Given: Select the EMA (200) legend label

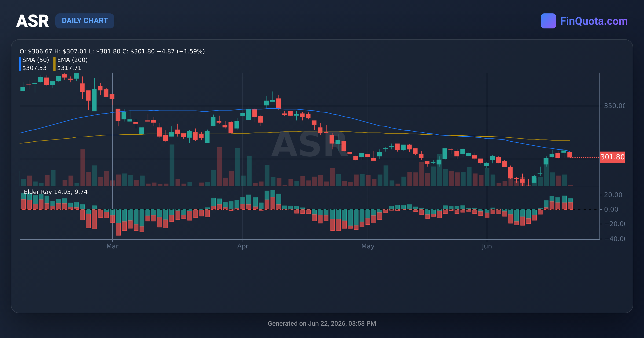Looking at the screenshot, I should pos(72,60).
